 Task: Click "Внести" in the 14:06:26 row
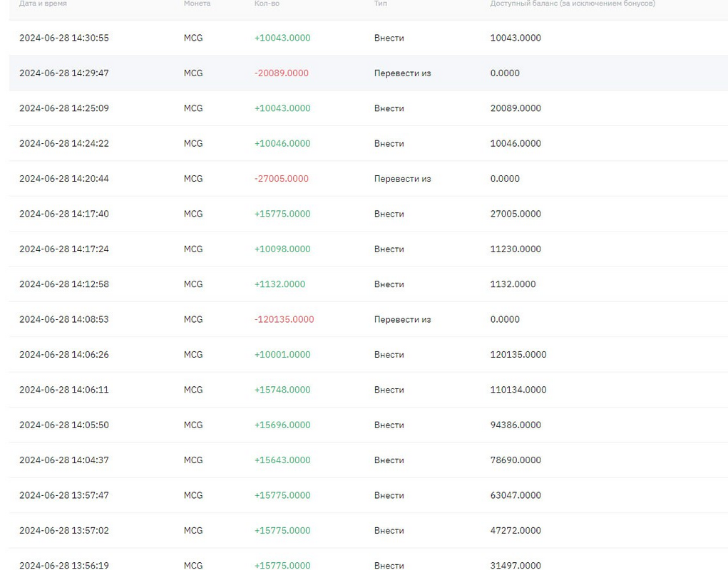point(389,355)
